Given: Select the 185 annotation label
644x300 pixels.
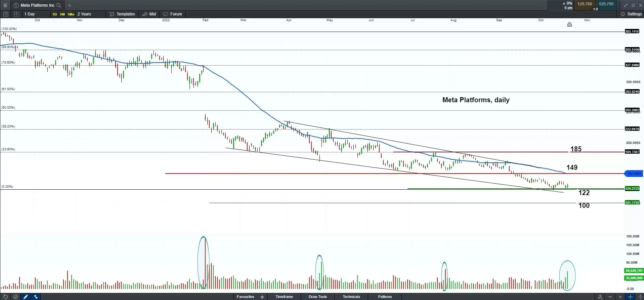Looking at the screenshot, I should [576, 149].
